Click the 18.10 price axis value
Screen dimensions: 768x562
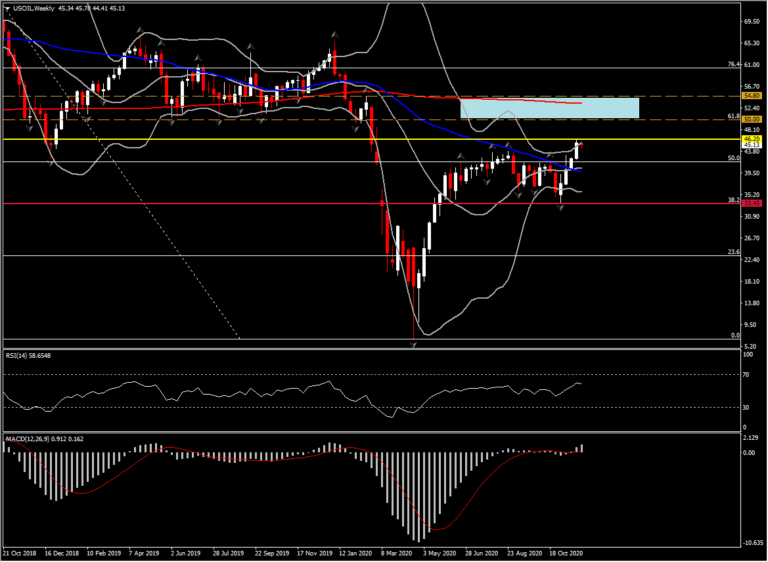(x=751, y=281)
